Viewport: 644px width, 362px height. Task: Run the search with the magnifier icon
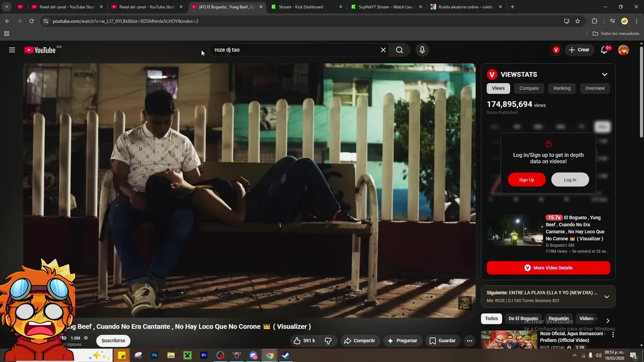pyautogui.click(x=399, y=50)
